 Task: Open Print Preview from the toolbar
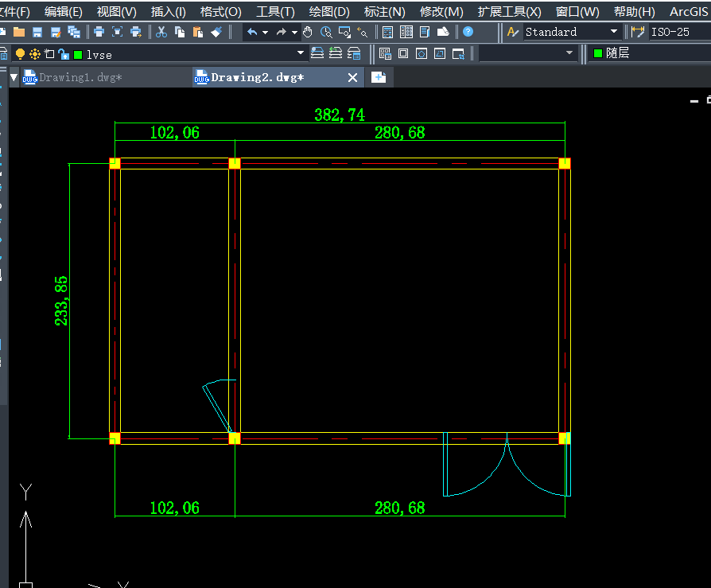(x=118, y=32)
